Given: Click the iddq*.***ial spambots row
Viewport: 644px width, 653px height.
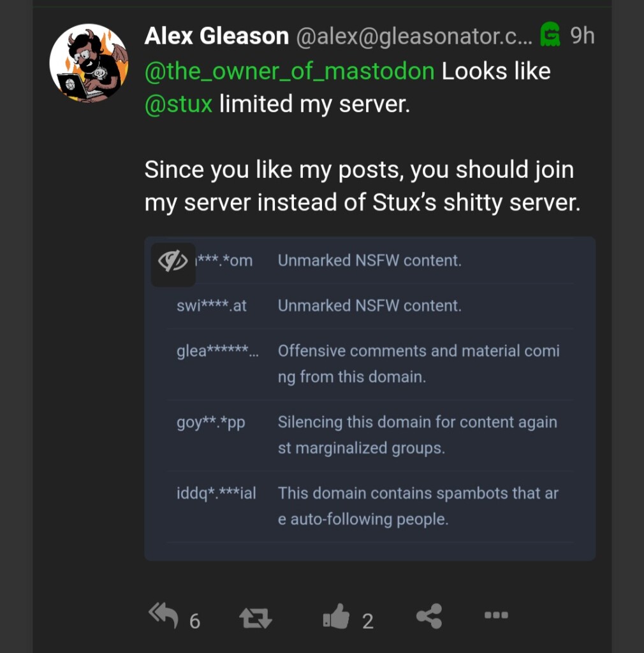Looking at the screenshot, I should click(370, 506).
